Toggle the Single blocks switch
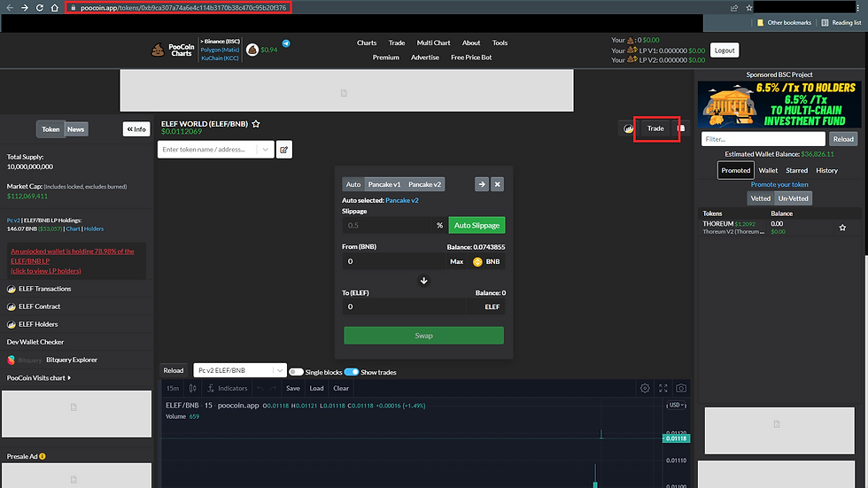The height and width of the screenshot is (488, 868). click(x=296, y=372)
